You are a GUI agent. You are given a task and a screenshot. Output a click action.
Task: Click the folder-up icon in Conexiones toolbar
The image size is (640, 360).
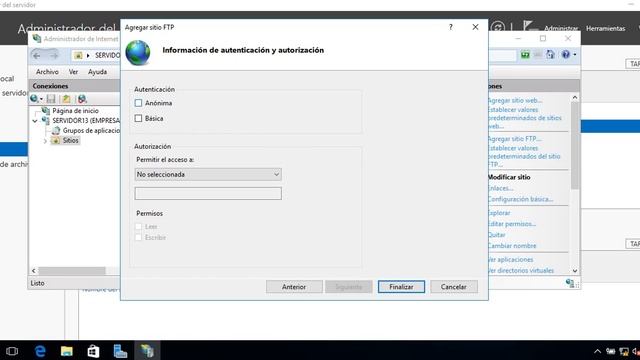[x=66, y=99]
